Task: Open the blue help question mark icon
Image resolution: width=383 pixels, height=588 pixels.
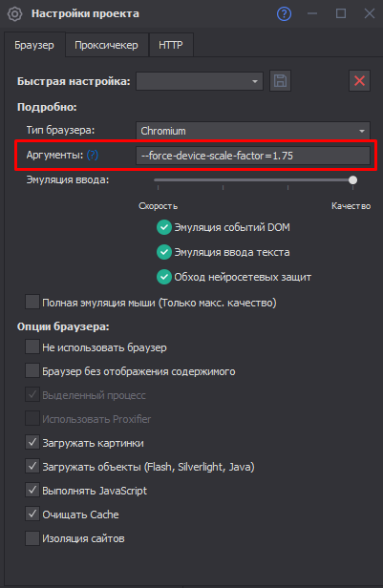Action: pyautogui.click(x=284, y=14)
